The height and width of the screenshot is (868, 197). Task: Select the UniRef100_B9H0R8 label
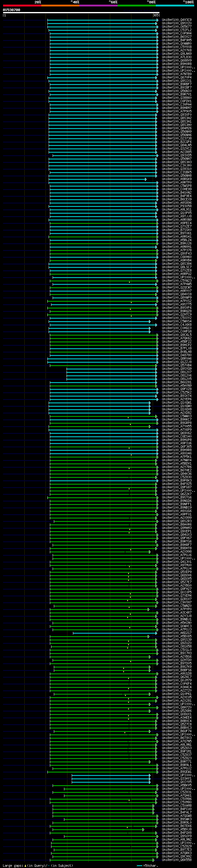click(x=176, y=64)
